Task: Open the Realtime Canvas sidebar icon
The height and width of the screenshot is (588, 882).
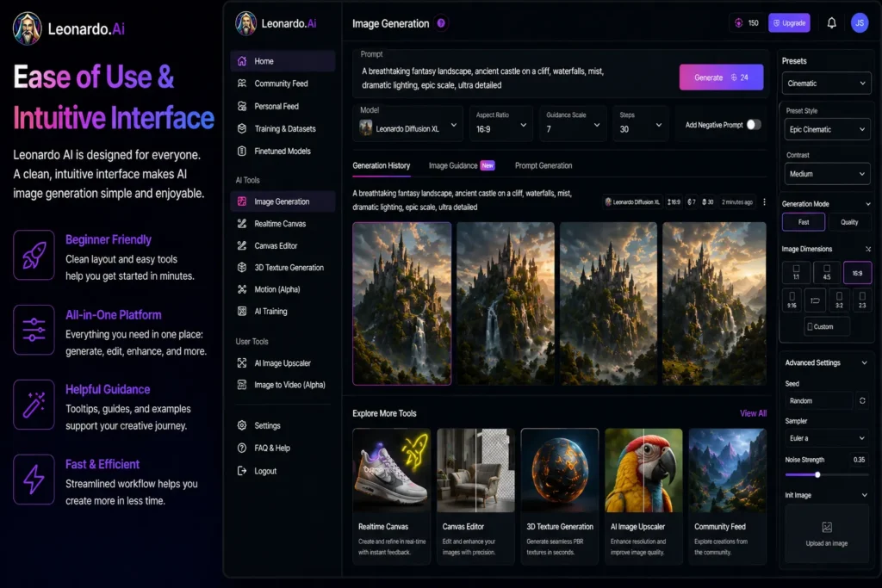Action: click(242, 223)
